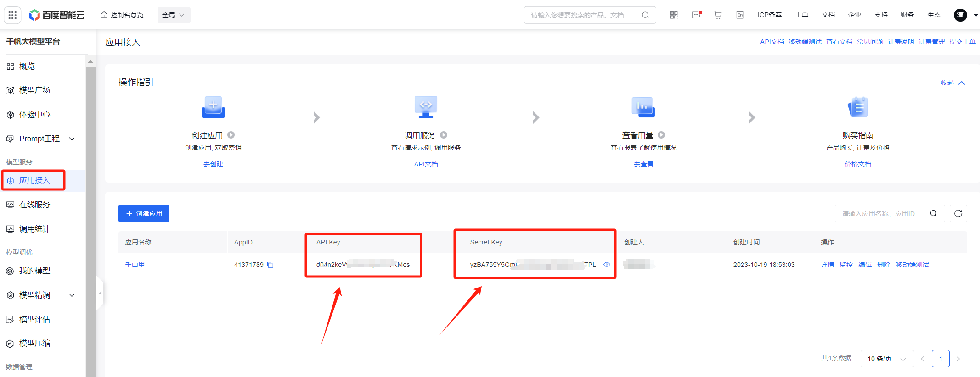Copy the AppID 41371789
The image size is (980, 377).
[x=270, y=265]
